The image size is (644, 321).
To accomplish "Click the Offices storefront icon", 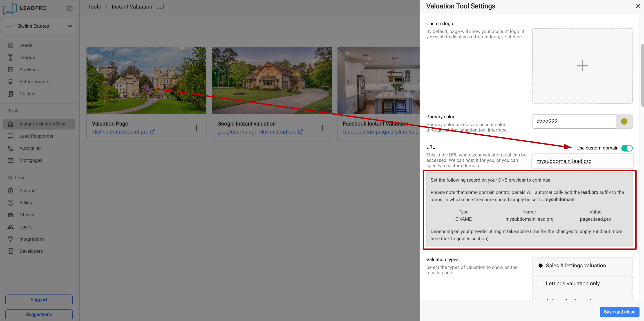I will click(x=11, y=215).
